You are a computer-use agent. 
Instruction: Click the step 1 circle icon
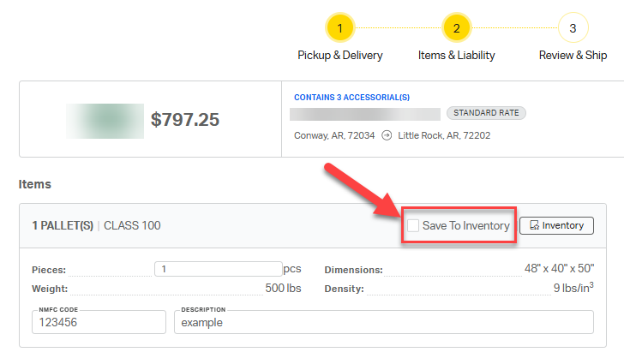pyautogui.click(x=340, y=28)
